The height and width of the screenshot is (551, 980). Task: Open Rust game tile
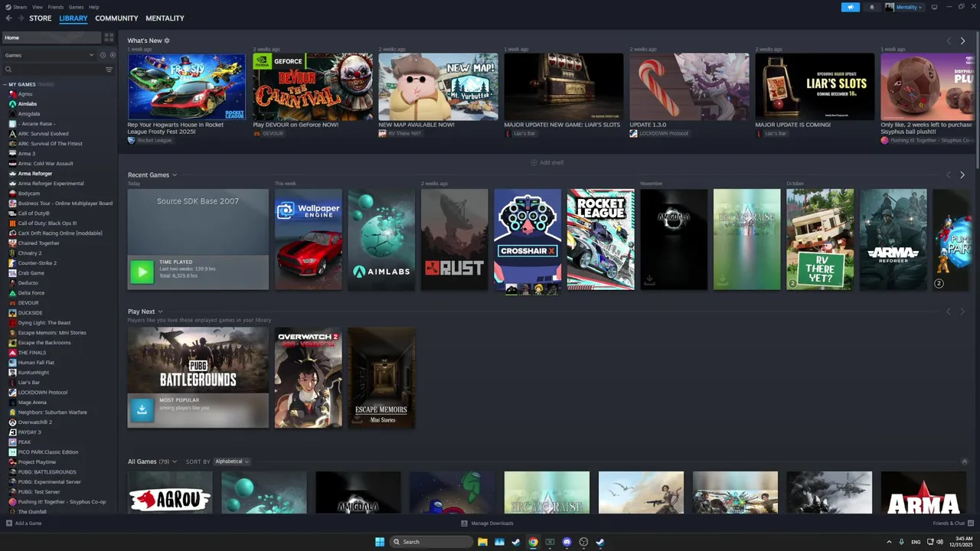[x=454, y=240]
